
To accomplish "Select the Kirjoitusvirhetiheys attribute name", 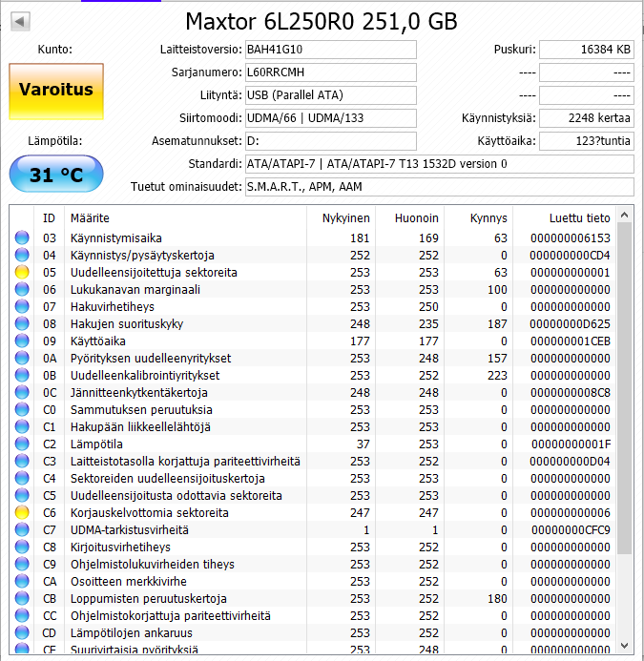I will pos(120,547).
